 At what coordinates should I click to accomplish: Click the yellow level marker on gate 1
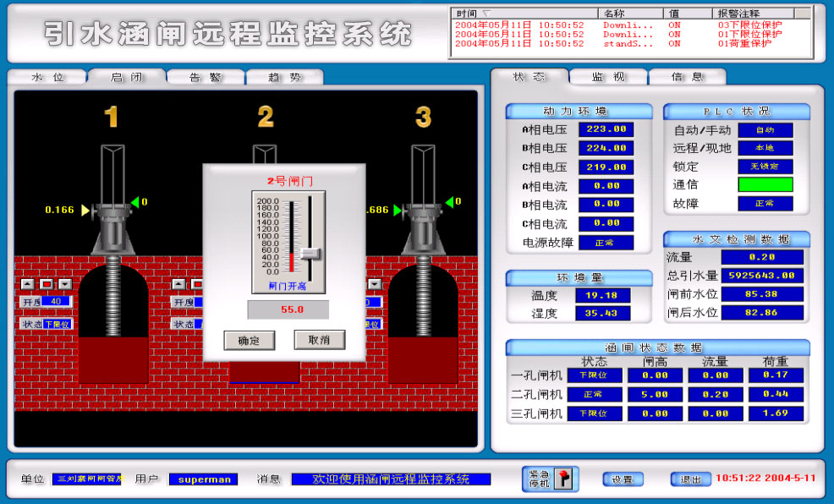[85, 211]
